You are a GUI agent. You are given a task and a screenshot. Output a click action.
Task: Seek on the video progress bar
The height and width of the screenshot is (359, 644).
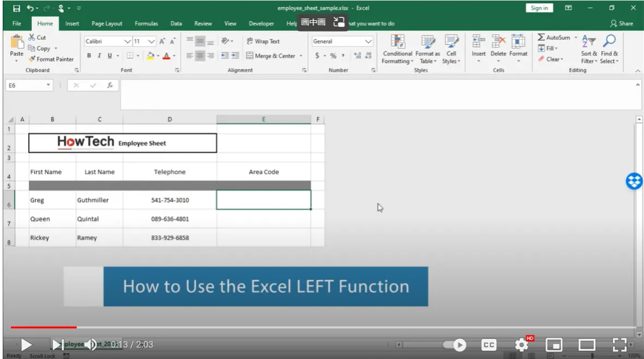coord(323,327)
